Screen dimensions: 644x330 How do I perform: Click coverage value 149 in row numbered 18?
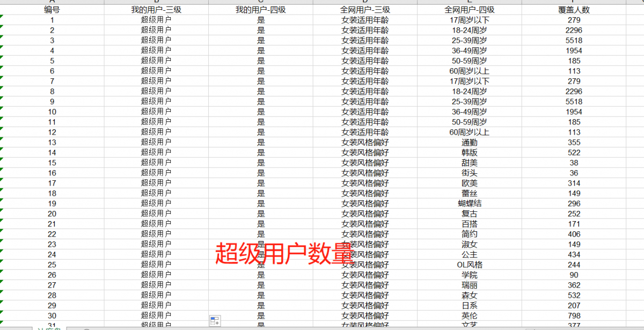click(x=574, y=193)
